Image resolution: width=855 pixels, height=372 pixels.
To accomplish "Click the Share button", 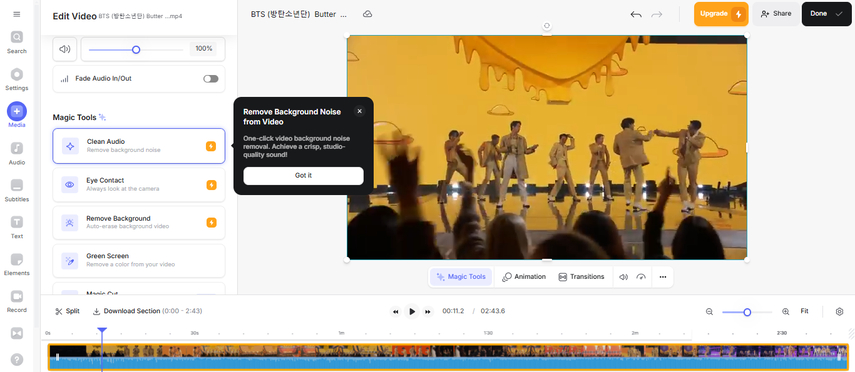I will 776,14.
